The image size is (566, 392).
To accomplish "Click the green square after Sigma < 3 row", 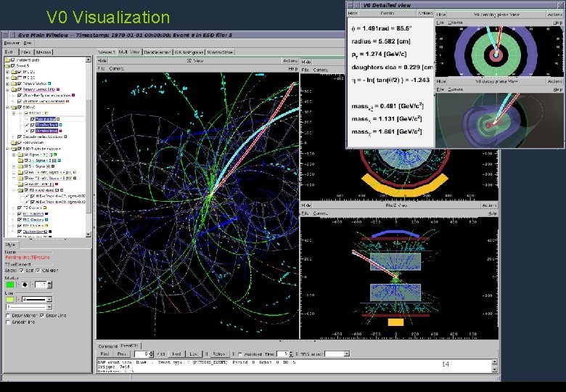I will point(55,155).
